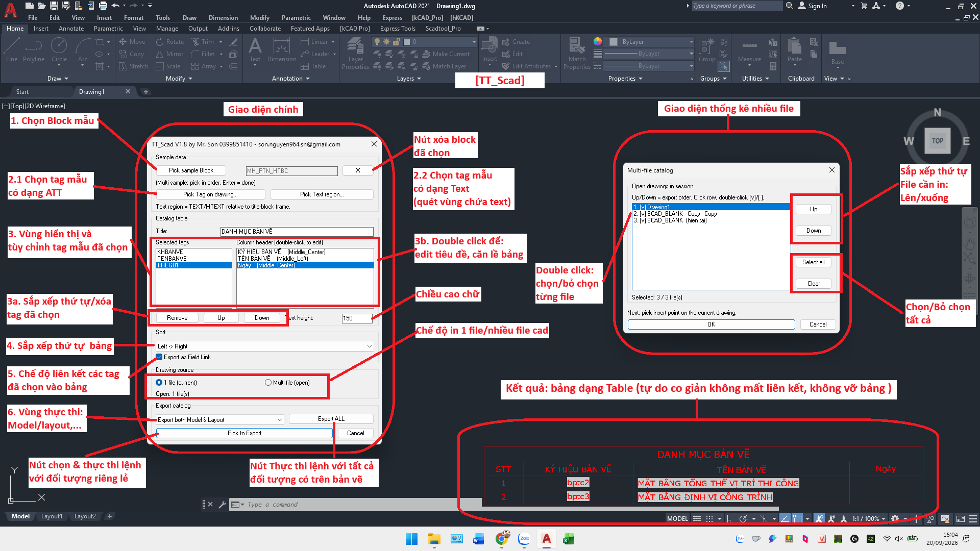Activate the Array tool
The image size is (980, 551).
pyautogui.click(x=203, y=66)
